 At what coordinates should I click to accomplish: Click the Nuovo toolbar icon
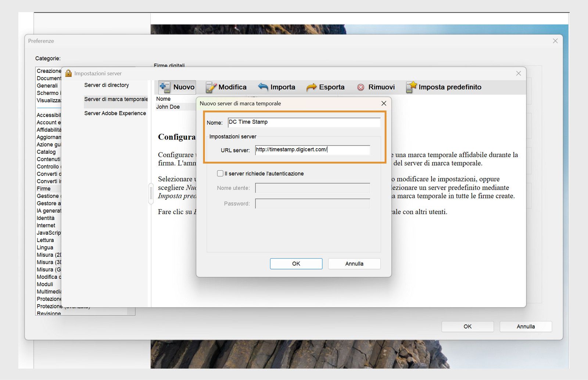[x=164, y=87]
